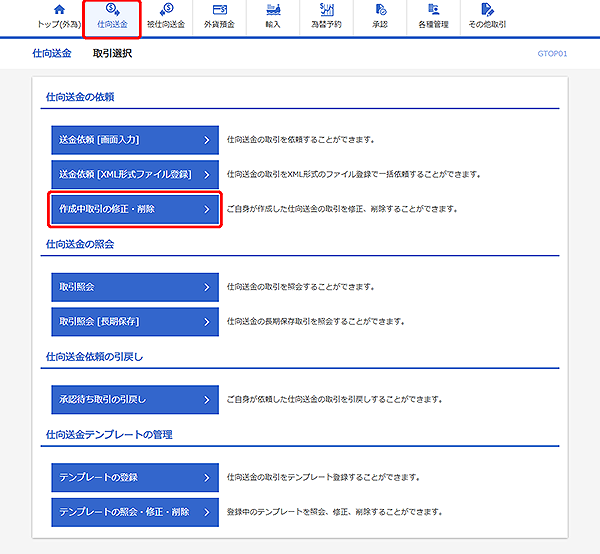The height and width of the screenshot is (554, 600).
Task: Switch to 各種管理 menu label
Action: pyautogui.click(x=434, y=24)
